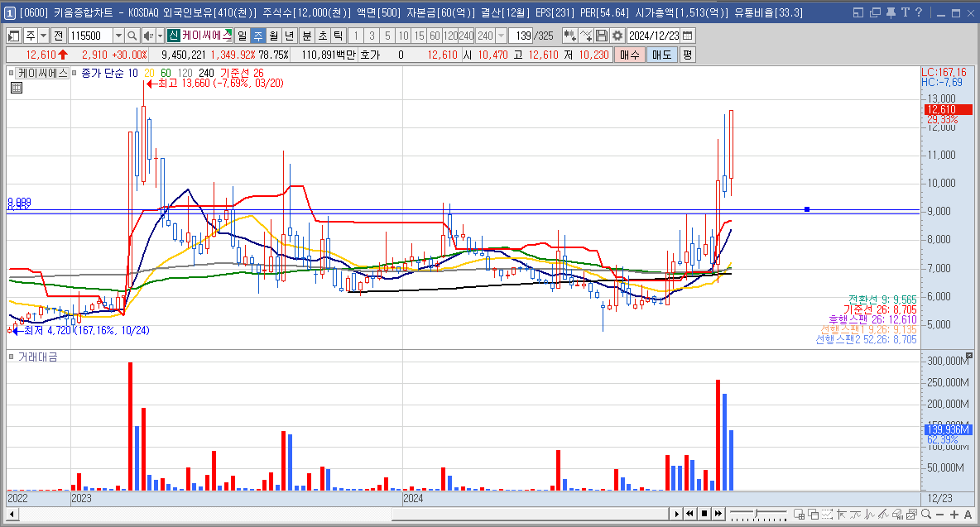Select the 60 interval button

tap(435, 36)
